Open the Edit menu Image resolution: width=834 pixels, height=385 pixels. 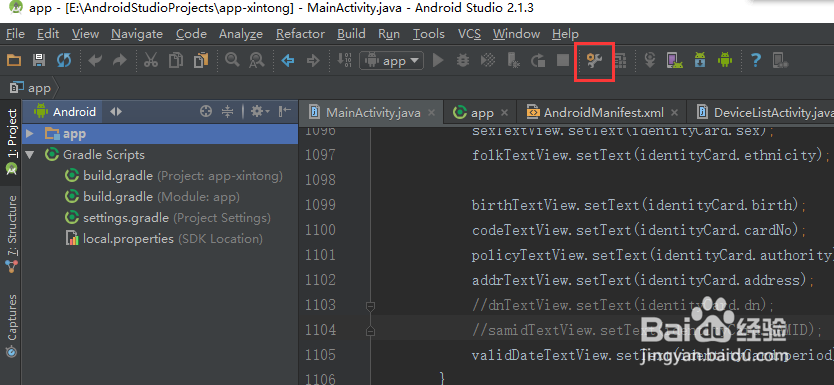tap(48, 34)
